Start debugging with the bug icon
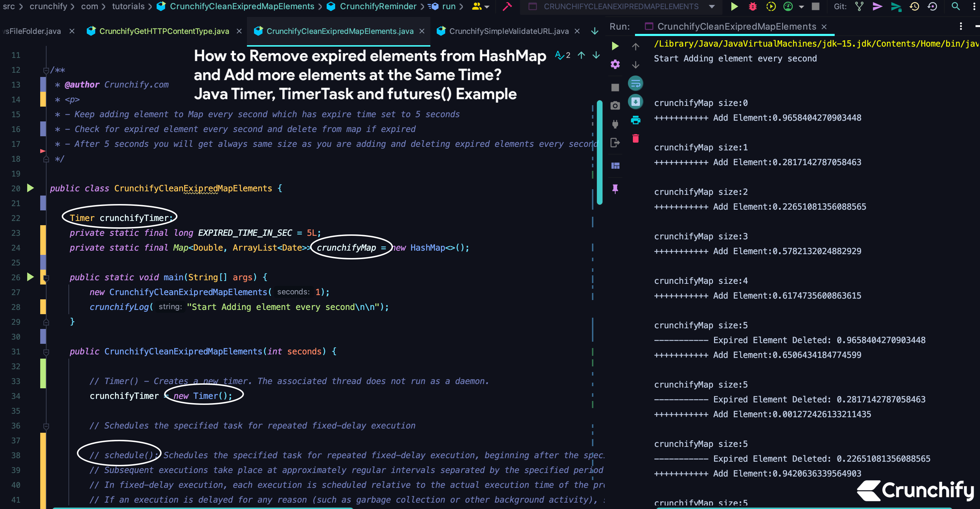This screenshot has width=980, height=509. (753, 6)
